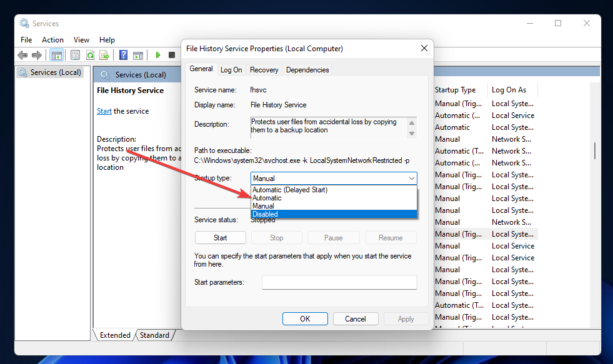This screenshot has width=613, height=364.
Task: Switch to the Extended view tab
Action: 115,335
